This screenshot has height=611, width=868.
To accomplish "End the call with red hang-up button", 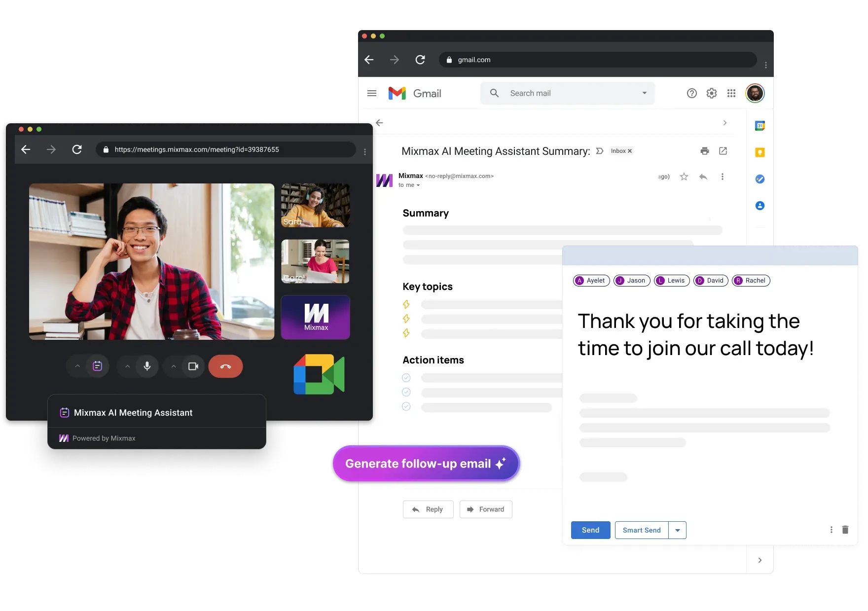I will pyautogui.click(x=225, y=366).
